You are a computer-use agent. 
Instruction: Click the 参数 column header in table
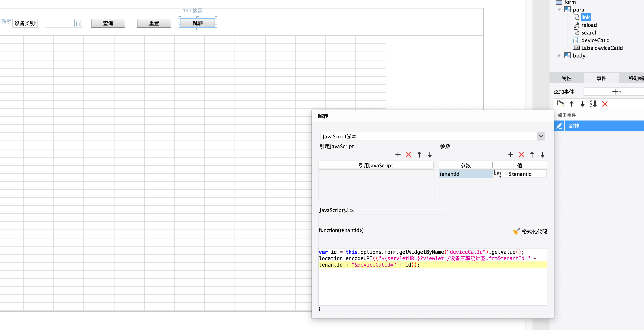(x=465, y=165)
